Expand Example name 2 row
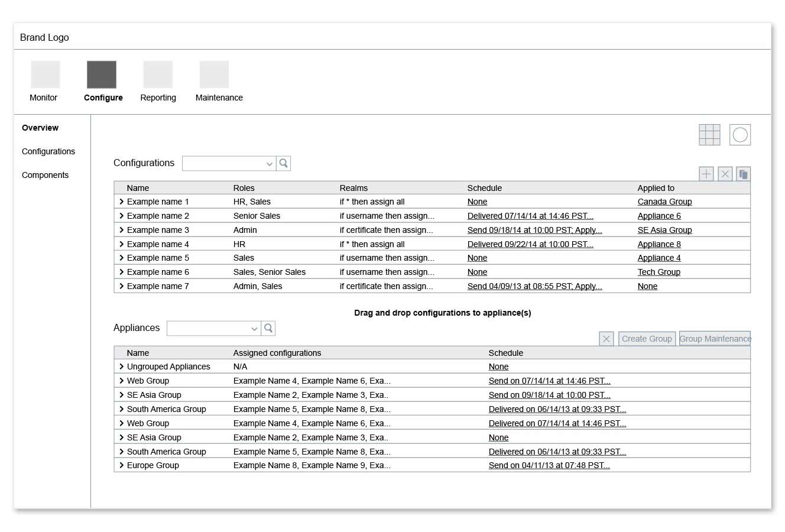The height and width of the screenshot is (532, 785). click(x=122, y=216)
